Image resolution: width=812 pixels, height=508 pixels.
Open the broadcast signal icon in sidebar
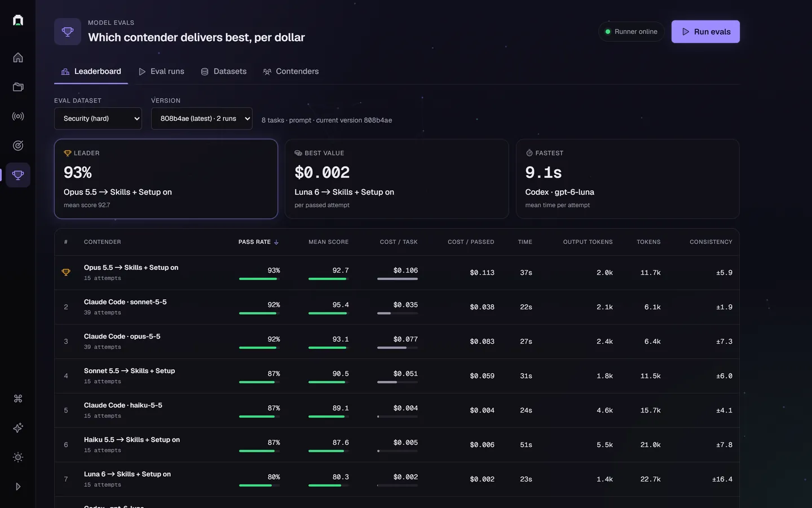18,116
